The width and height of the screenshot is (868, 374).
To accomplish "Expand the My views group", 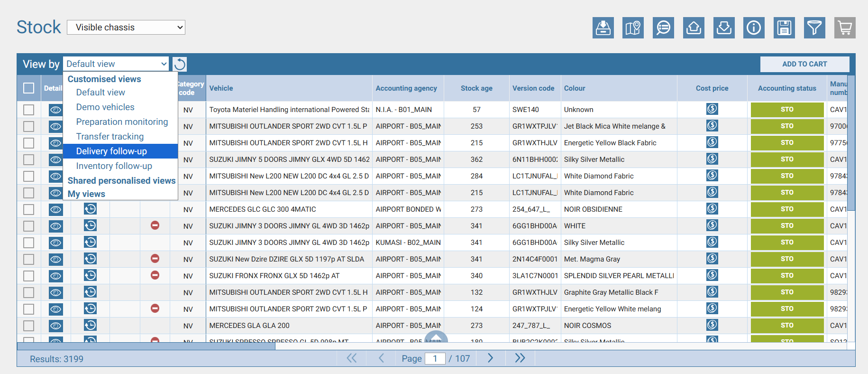I will 86,194.
